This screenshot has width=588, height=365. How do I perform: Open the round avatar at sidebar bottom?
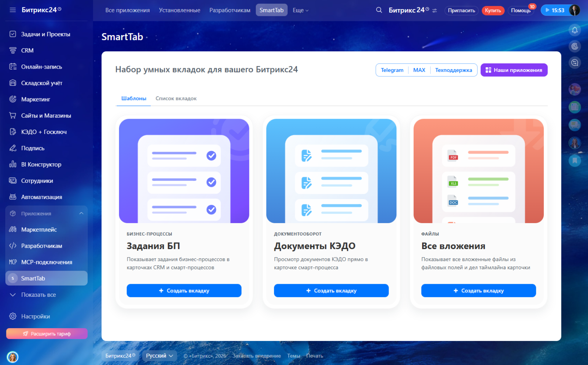[x=13, y=357]
